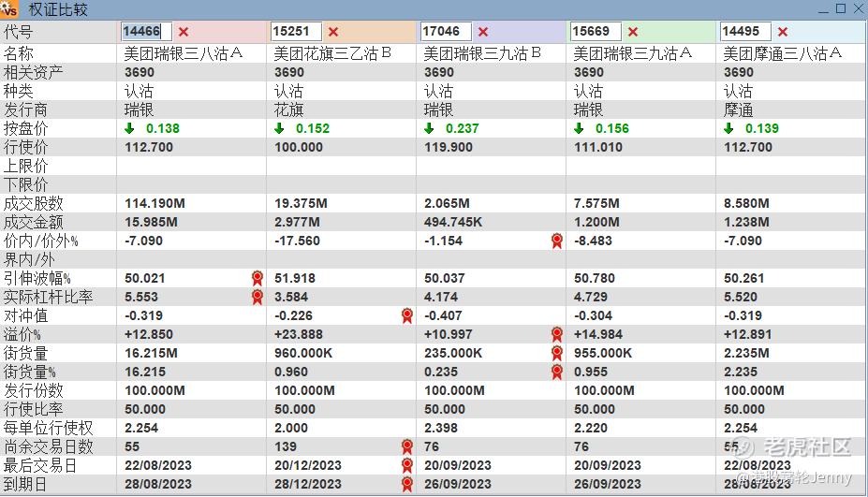868x497 pixels.
Task: Click the expiry date 26/09/2023 for 15669
Action: tap(608, 484)
